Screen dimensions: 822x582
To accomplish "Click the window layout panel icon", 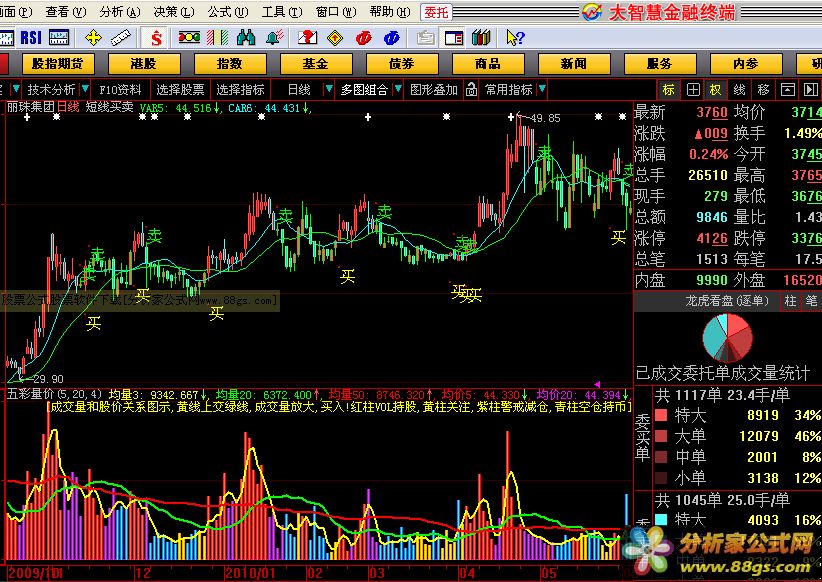I will pos(454,37).
